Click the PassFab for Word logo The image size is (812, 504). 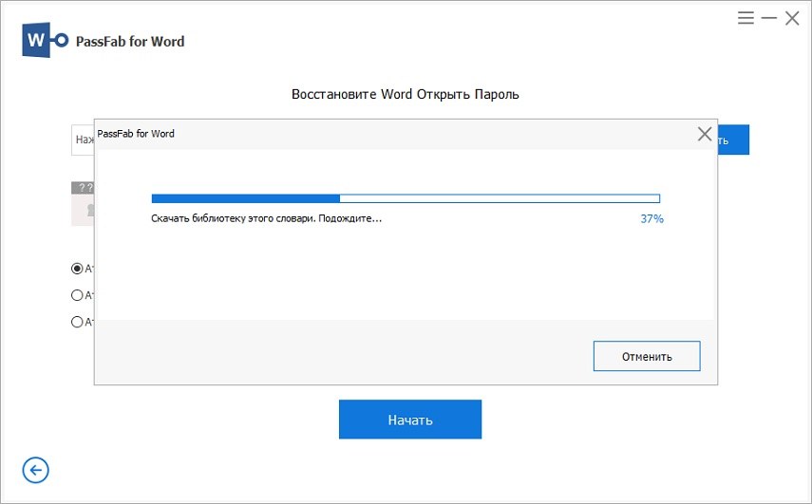coord(46,40)
